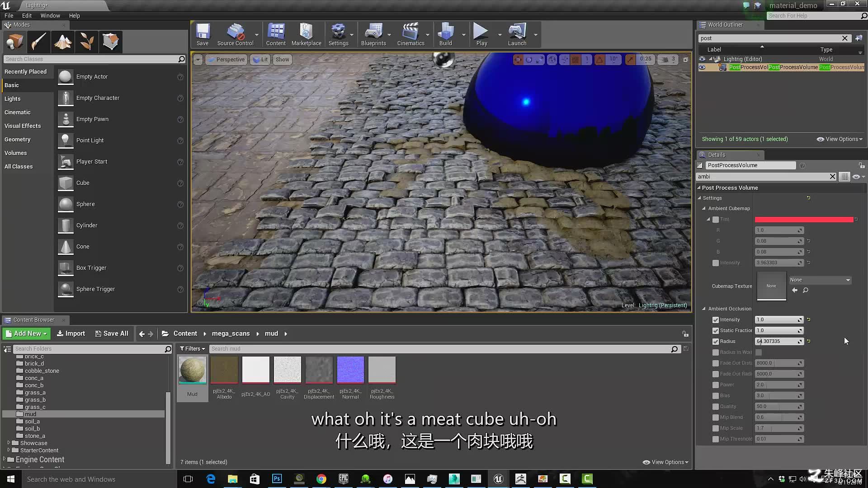The width and height of the screenshot is (868, 488).
Task: Enable the Ambient Cubemap Tint checkbox
Action: 716,220
